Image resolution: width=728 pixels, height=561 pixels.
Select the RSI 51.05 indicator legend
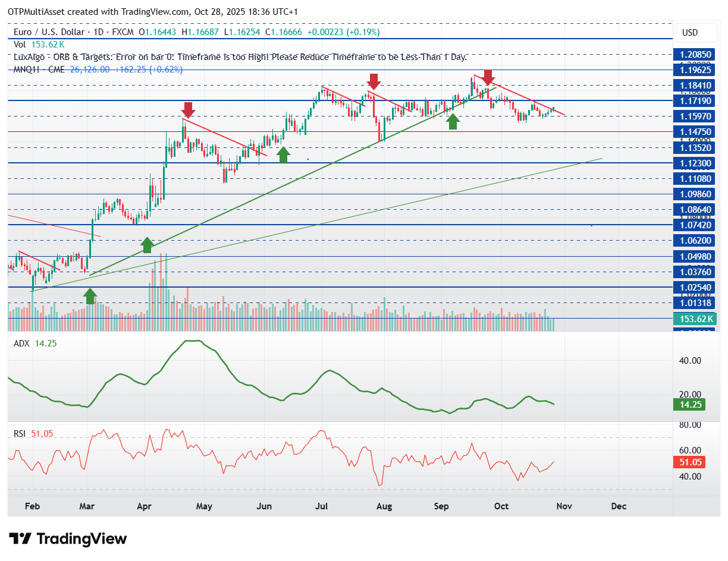(x=33, y=434)
